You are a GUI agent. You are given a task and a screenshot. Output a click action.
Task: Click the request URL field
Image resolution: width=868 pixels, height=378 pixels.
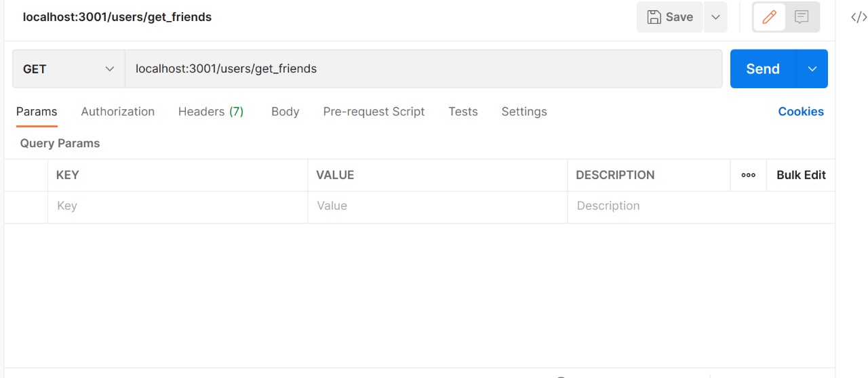[x=423, y=69]
